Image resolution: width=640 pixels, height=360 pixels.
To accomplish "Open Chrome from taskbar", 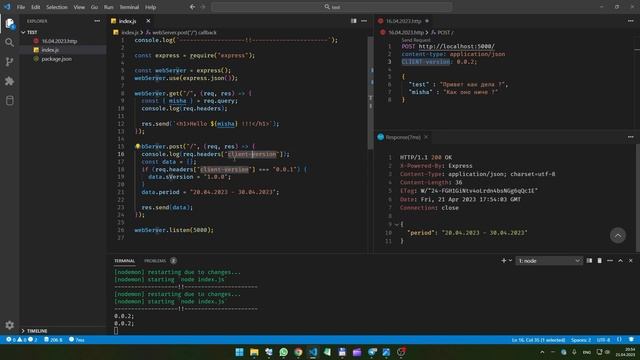I will tap(298, 352).
